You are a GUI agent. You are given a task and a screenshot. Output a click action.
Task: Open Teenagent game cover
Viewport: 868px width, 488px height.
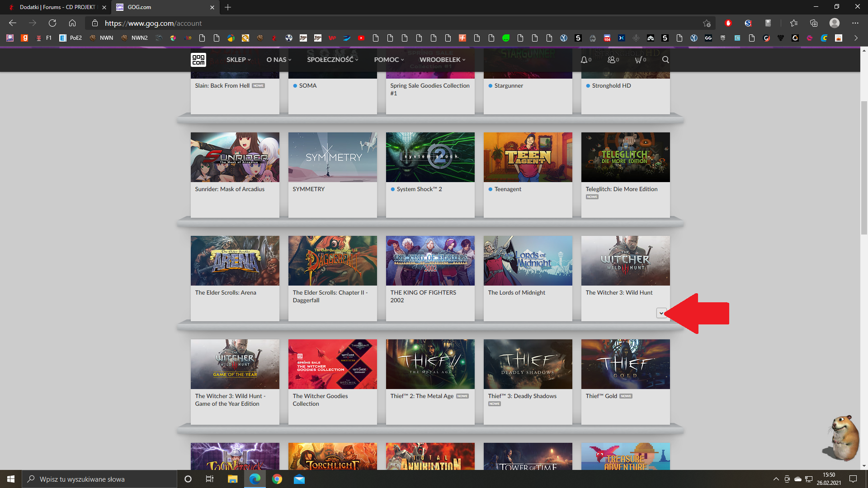tap(528, 157)
